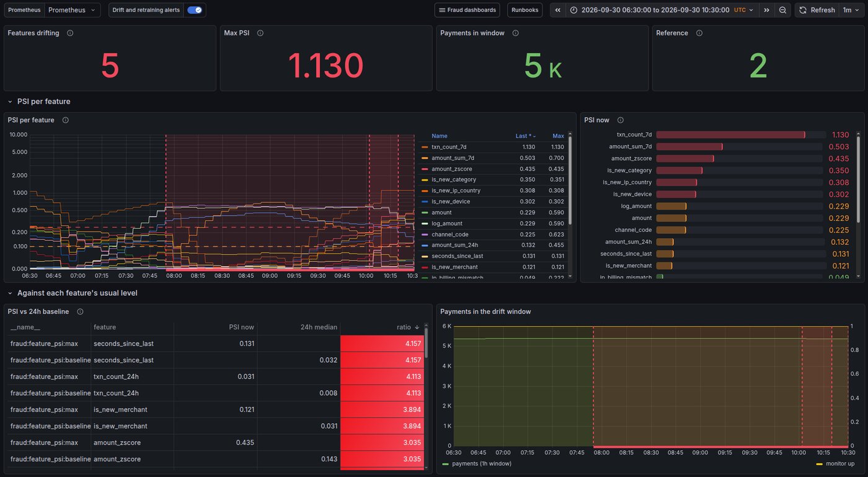Screen dimensions: 868x477
Task: Click the channel_code legend color swatch
Action: click(x=425, y=234)
